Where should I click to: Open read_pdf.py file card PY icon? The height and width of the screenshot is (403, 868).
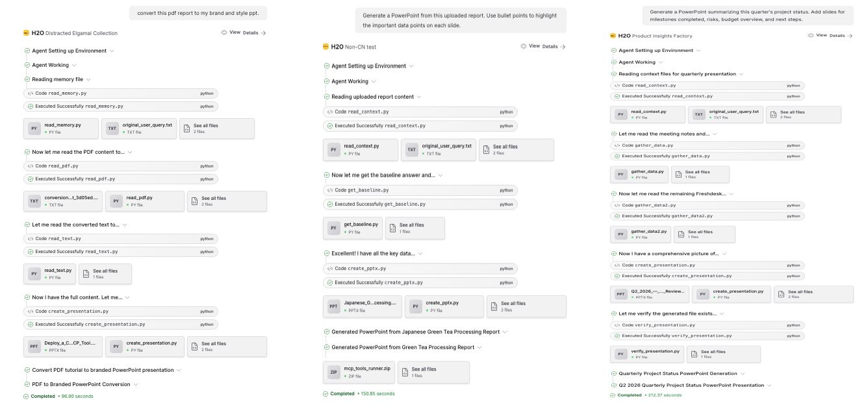coord(116,201)
